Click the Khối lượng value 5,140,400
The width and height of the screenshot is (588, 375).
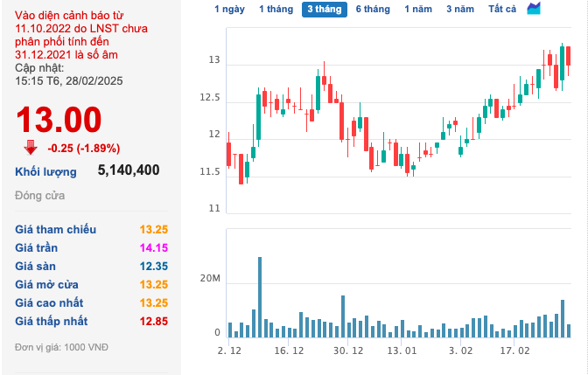tap(128, 170)
